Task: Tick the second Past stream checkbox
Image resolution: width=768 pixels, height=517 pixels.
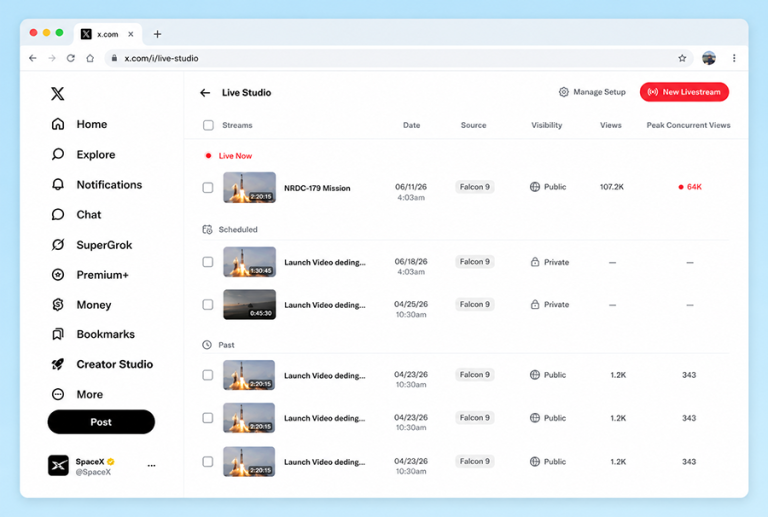Action: pos(208,418)
